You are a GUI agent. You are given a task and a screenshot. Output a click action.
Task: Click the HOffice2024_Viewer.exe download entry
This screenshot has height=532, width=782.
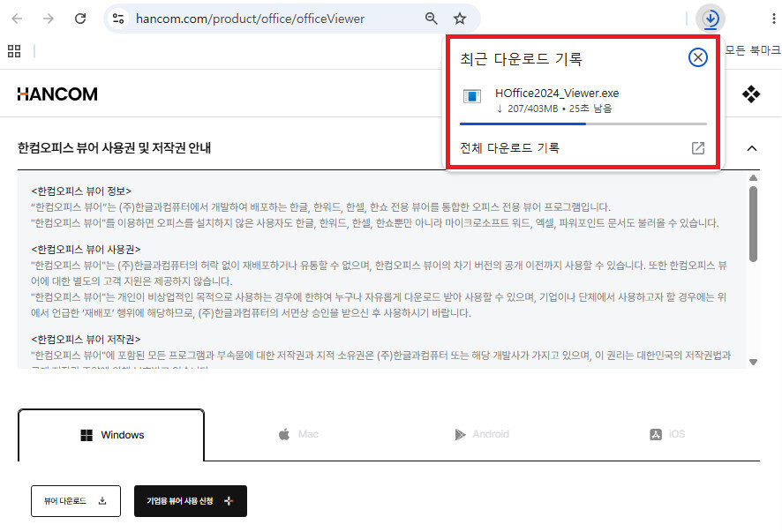click(x=583, y=101)
